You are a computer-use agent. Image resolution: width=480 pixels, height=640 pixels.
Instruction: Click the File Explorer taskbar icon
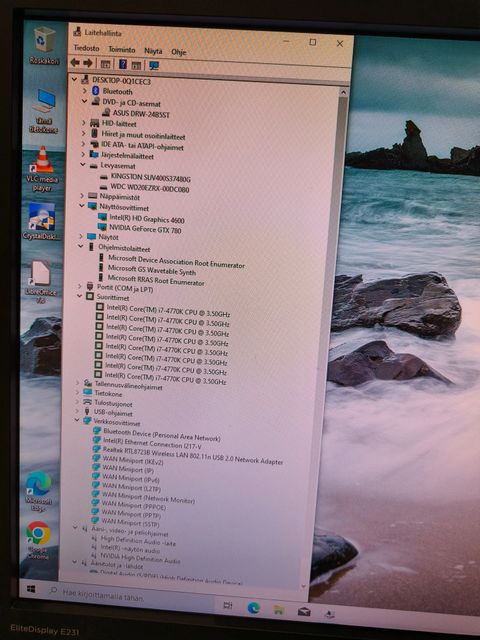pyautogui.click(x=279, y=610)
